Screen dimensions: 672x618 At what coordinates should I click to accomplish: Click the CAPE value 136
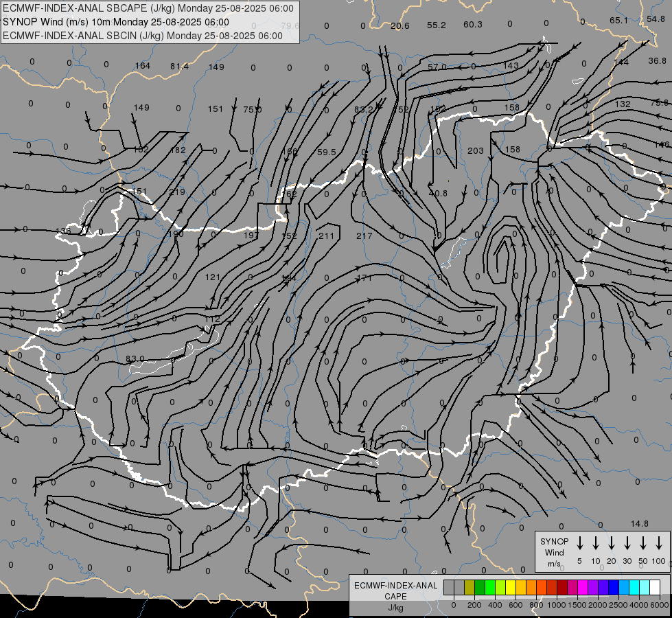pos(63,231)
